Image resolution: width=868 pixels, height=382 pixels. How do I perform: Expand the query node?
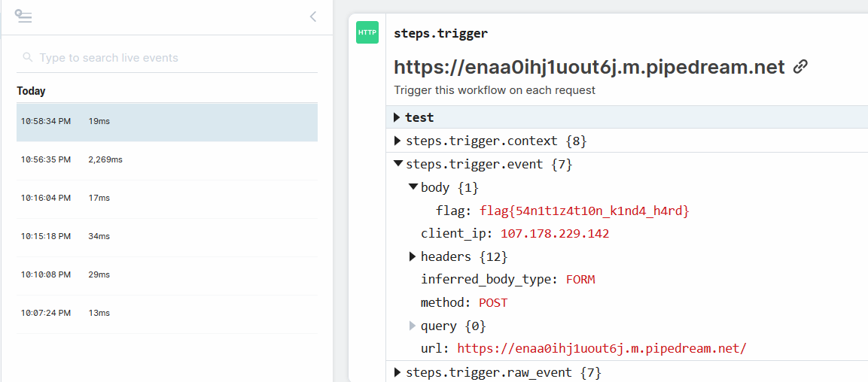point(412,326)
